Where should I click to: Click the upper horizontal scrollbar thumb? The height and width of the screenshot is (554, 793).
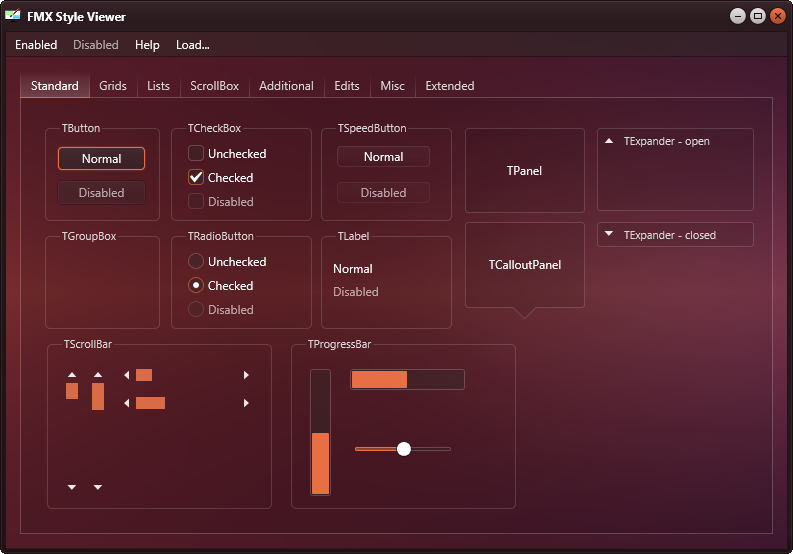point(144,375)
